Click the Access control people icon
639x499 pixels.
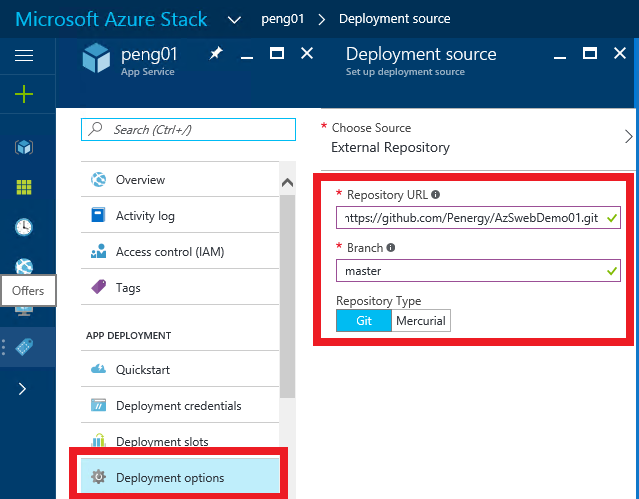pos(98,251)
